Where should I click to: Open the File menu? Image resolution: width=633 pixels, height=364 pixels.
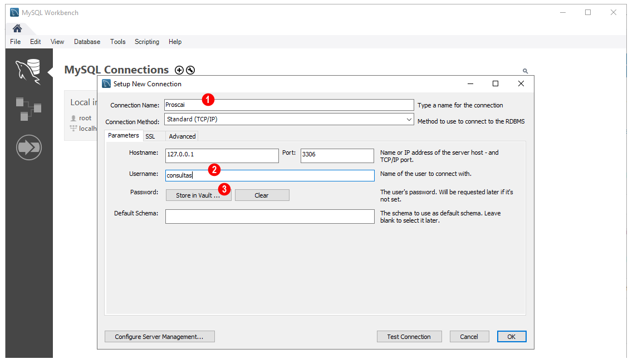[x=16, y=42]
